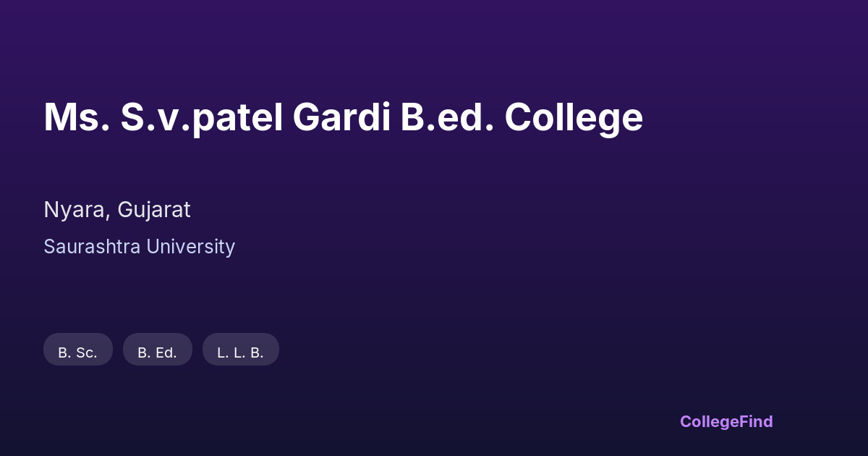Click Ms. at the start of the title
The width and height of the screenshot is (868, 456).
(77, 117)
